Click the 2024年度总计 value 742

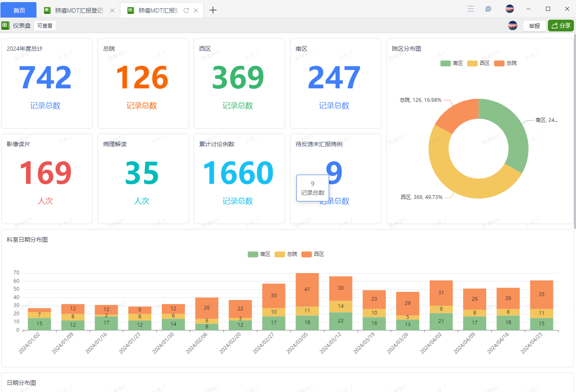point(45,77)
